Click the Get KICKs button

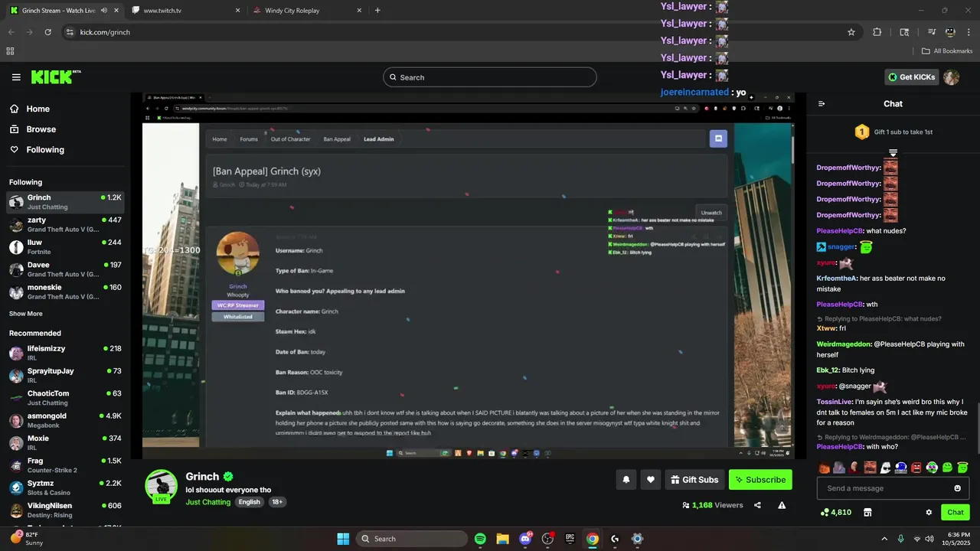[913, 77]
